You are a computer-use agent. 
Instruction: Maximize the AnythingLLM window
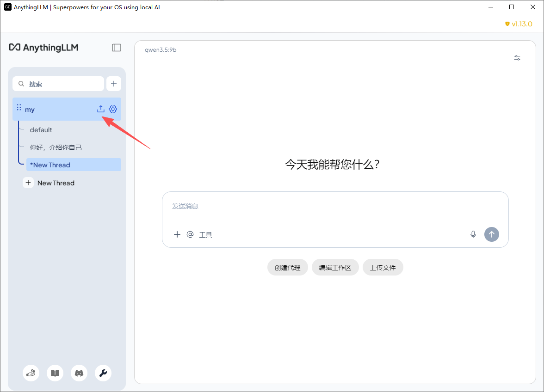click(512, 7)
